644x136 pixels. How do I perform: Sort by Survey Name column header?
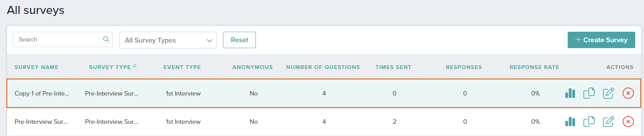(36, 67)
